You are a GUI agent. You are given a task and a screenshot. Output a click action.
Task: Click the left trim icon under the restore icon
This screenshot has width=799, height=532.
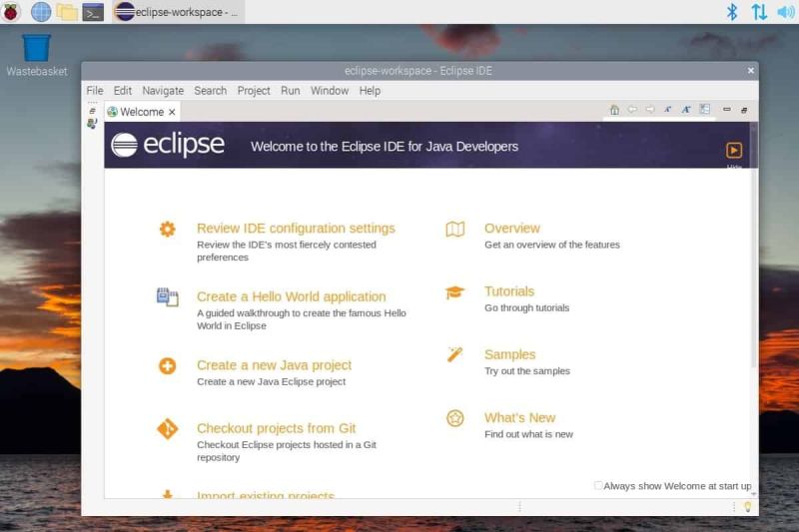(92, 123)
